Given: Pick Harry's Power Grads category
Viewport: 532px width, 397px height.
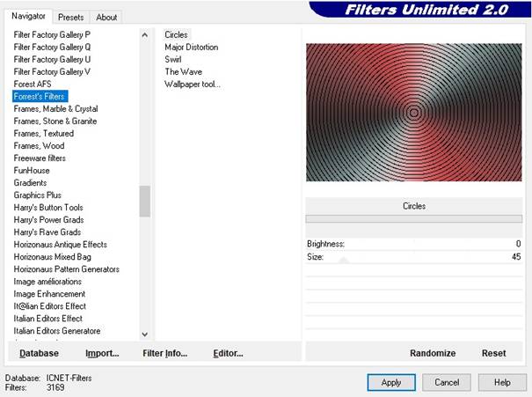Looking at the screenshot, I should pyautogui.click(x=48, y=220).
